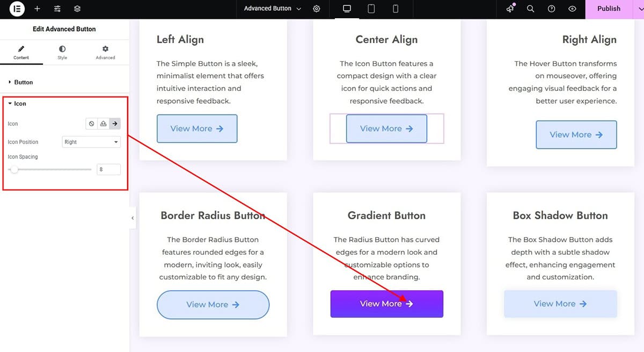Switch to the Content tab
644x352 pixels.
tap(21, 53)
